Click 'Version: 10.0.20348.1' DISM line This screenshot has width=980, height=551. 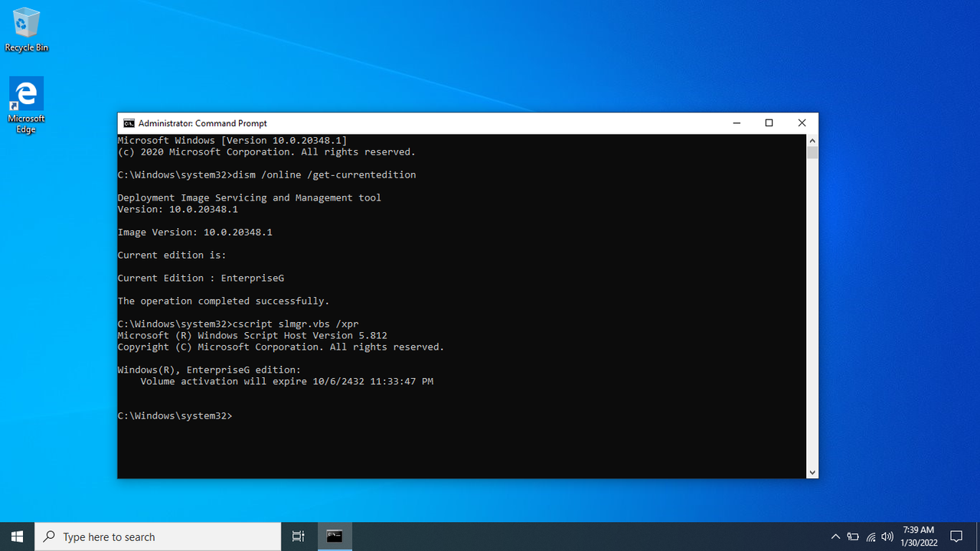[x=178, y=209]
